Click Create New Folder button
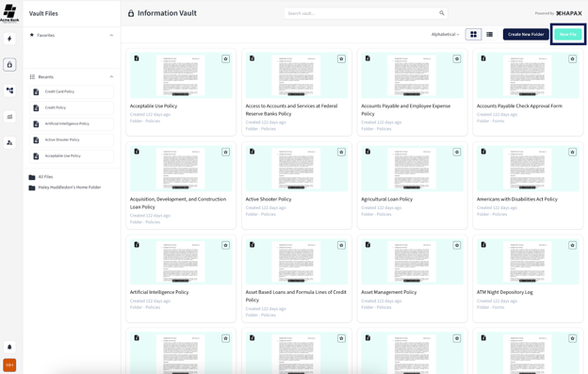This screenshot has height=374, width=588. pyautogui.click(x=526, y=34)
